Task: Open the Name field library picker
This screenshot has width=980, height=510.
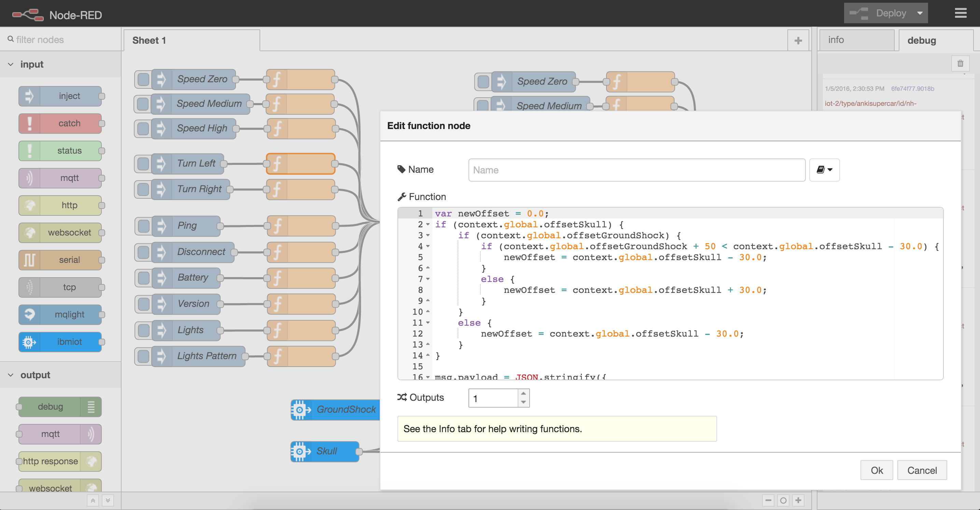Action: [x=824, y=169]
